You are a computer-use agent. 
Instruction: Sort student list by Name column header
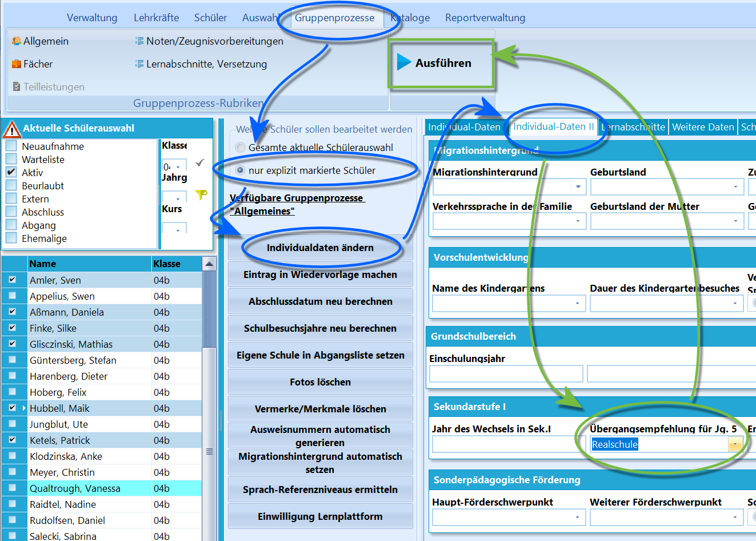coord(90,264)
